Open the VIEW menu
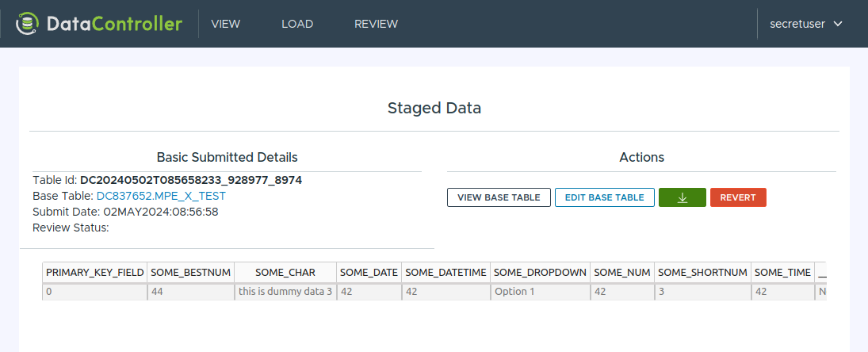868x352 pixels. (x=225, y=24)
